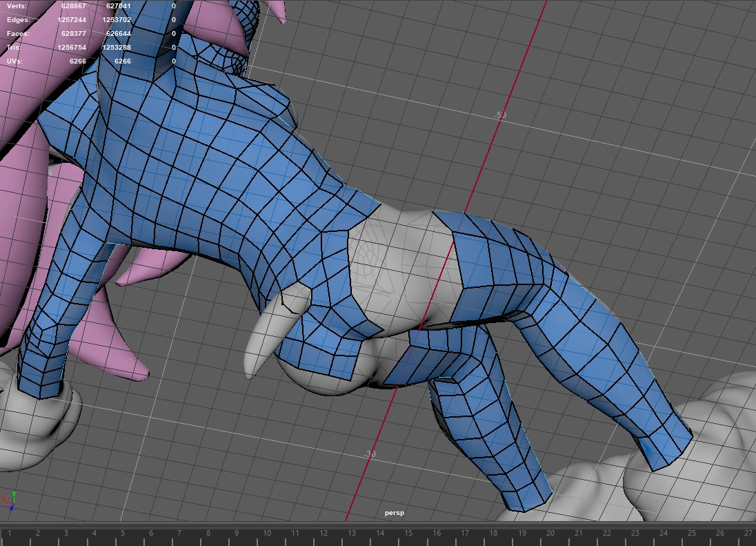Click the persp camera name label
The width and height of the screenshot is (756, 546).
tap(395, 513)
